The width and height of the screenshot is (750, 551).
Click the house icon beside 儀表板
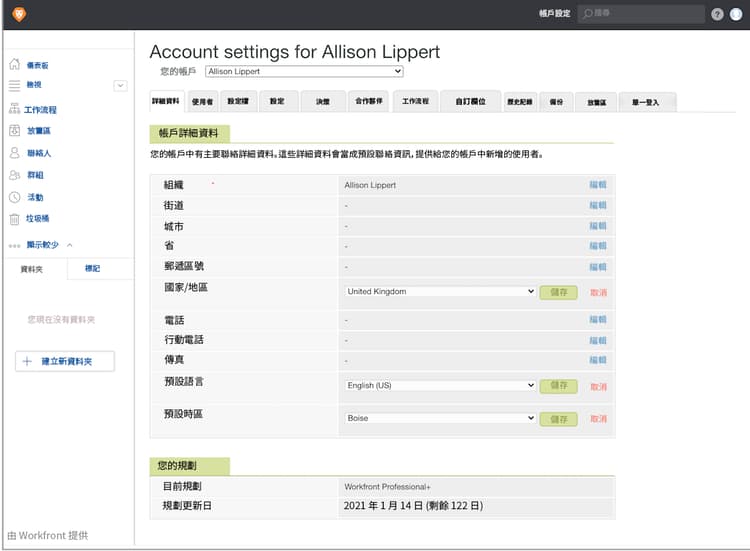click(15, 64)
